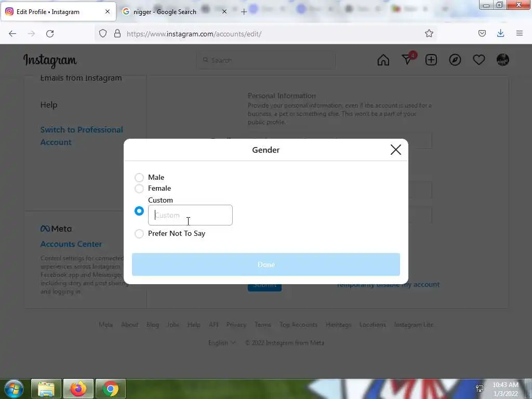Image resolution: width=532 pixels, height=399 pixels.
Task: Close the Edit Profile Instagram tab
Action: tap(108, 11)
